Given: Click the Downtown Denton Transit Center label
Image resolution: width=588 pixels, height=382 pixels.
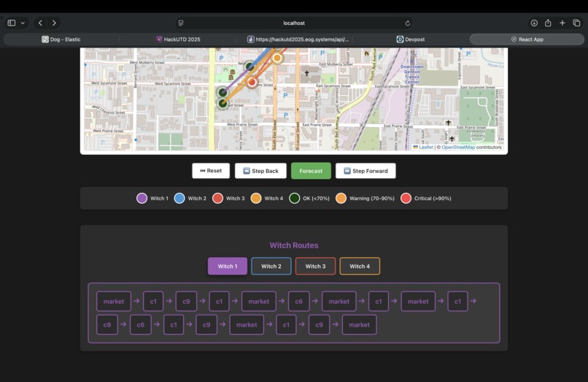Looking at the screenshot, I should (411, 74).
